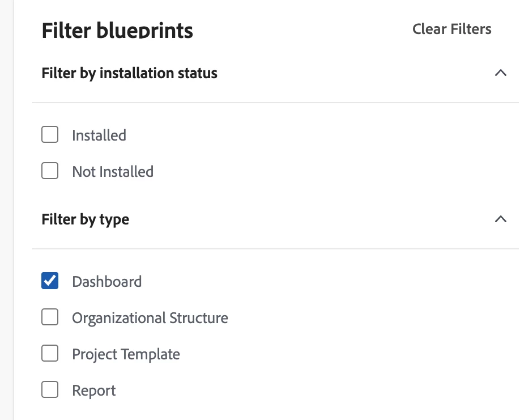Screen dimensions: 520x420
Task: Click the Installed label text
Action: point(99,135)
